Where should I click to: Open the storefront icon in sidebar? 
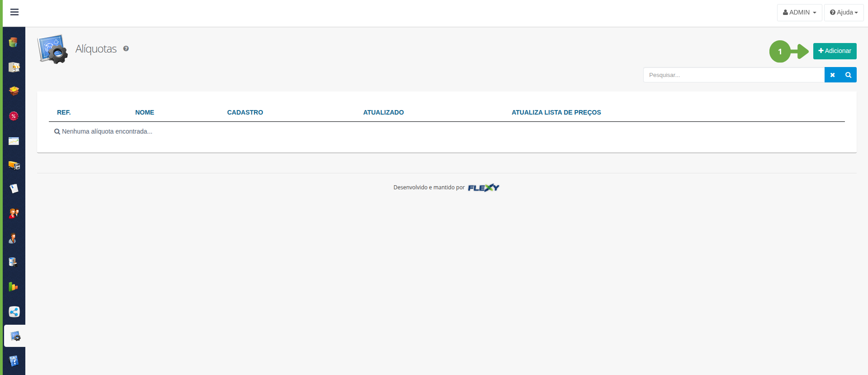[14, 67]
